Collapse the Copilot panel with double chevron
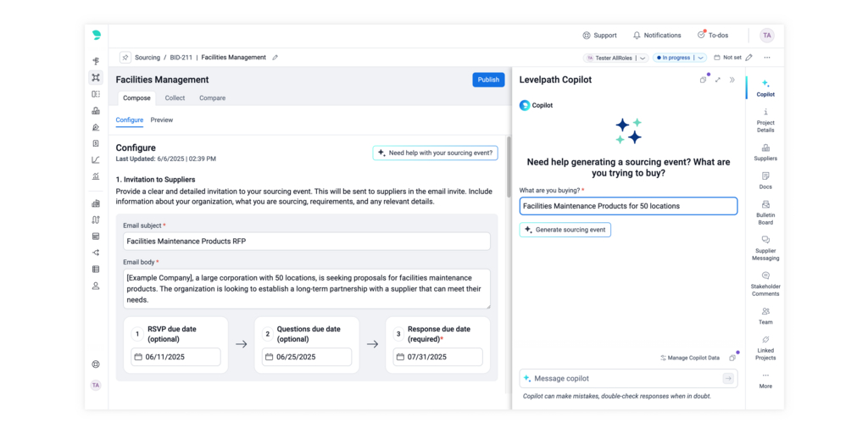 732,80
